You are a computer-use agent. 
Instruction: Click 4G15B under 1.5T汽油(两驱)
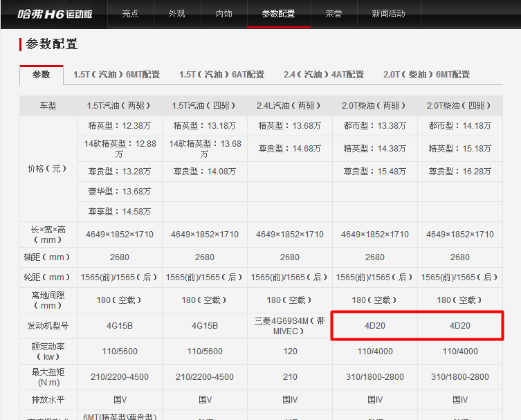[120, 326]
